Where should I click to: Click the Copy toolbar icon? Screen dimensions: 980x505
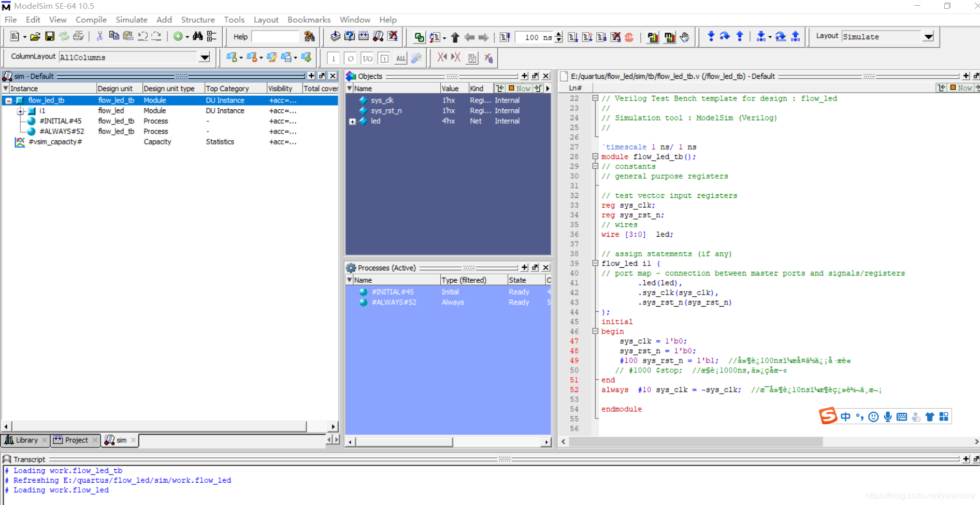pos(114,36)
